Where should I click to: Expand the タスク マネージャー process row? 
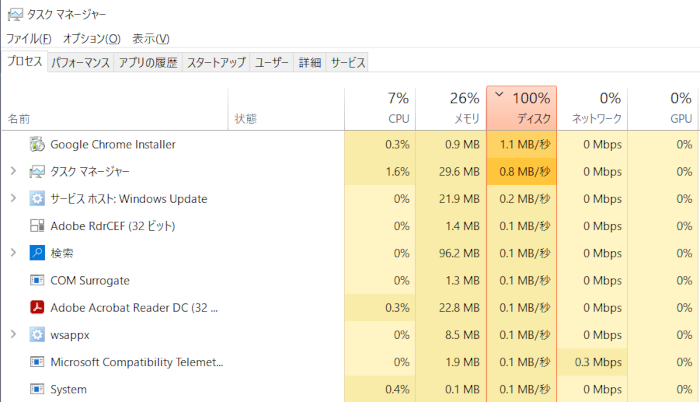coord(13,171)
